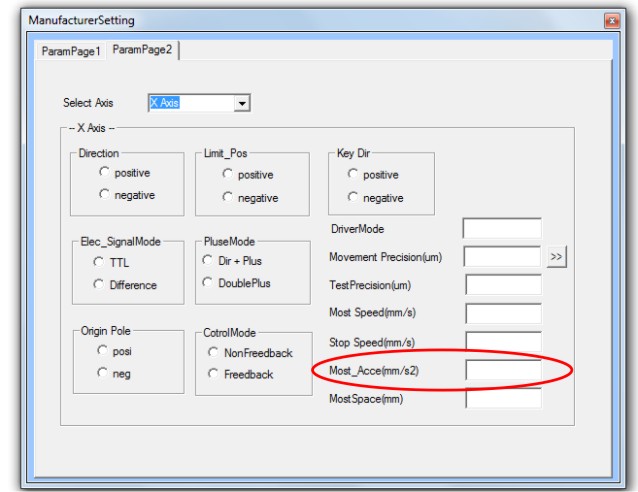The width and height of the screenshot is (638, 492).
Task: Select the ParamPage2 tab
Action: pos(143,50)
